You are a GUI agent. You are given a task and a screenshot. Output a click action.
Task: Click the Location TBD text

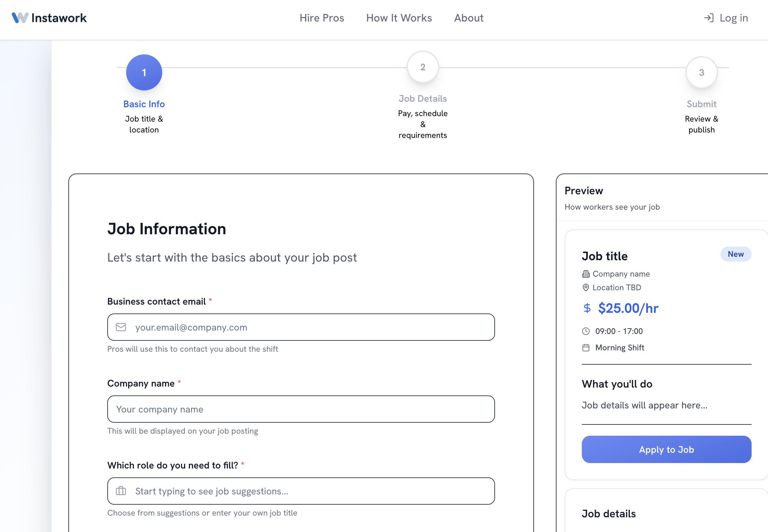click(617, 288)
